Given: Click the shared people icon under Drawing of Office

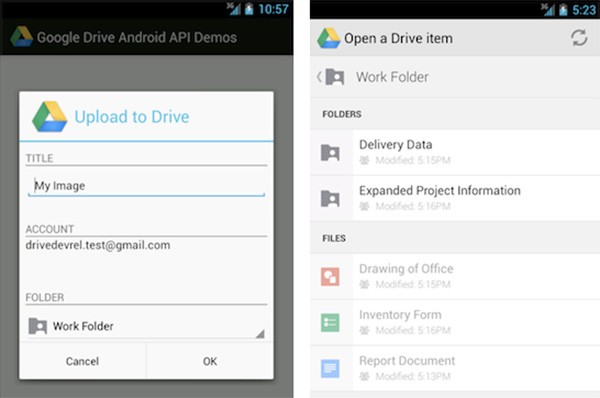Looking at the screenshot, I should pos(364,284).
